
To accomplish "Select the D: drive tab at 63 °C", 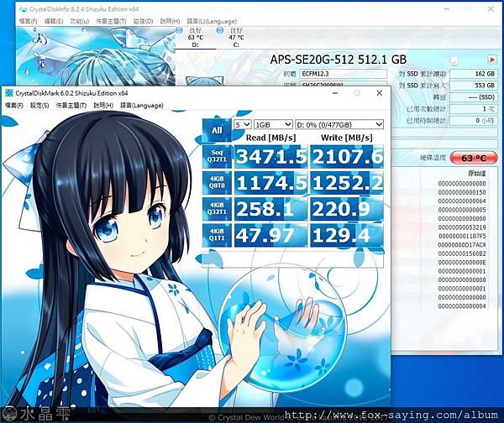I will click(x=196, y=38).
